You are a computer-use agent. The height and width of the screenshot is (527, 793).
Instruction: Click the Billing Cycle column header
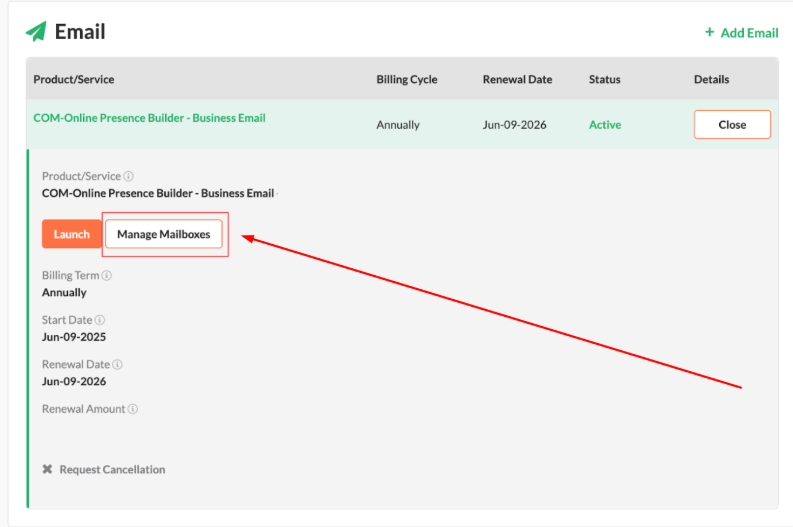[407, 79]
